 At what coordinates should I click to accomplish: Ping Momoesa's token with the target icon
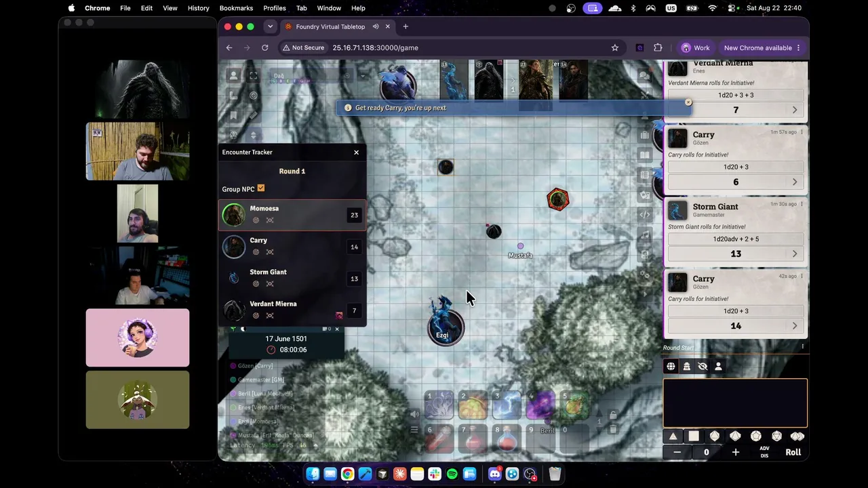pos(256,220)
